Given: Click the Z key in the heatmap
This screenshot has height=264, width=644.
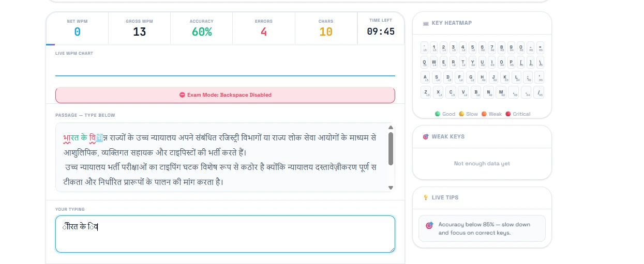Looking at the screenshot, I should [426, 92].
